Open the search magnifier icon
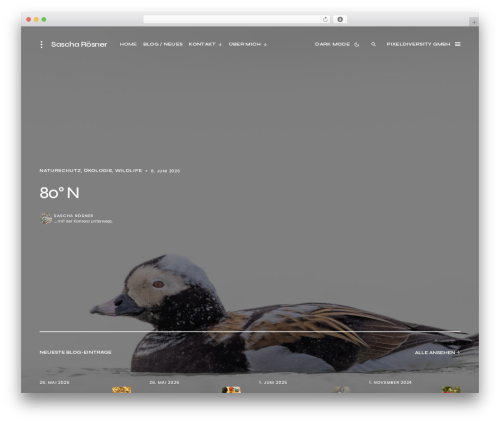Image resolution: width=500 pixels, height=423 pixels. click(x=373, y=44)
